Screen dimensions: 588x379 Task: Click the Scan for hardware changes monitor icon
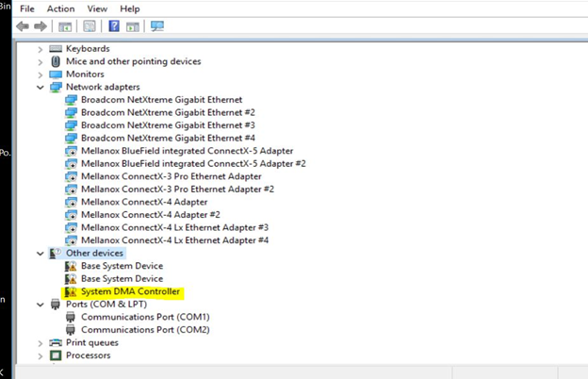[156, 26]
